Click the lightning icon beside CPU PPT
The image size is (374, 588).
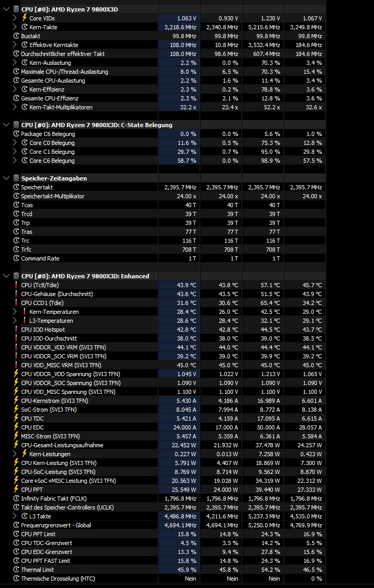coord(16,489)
